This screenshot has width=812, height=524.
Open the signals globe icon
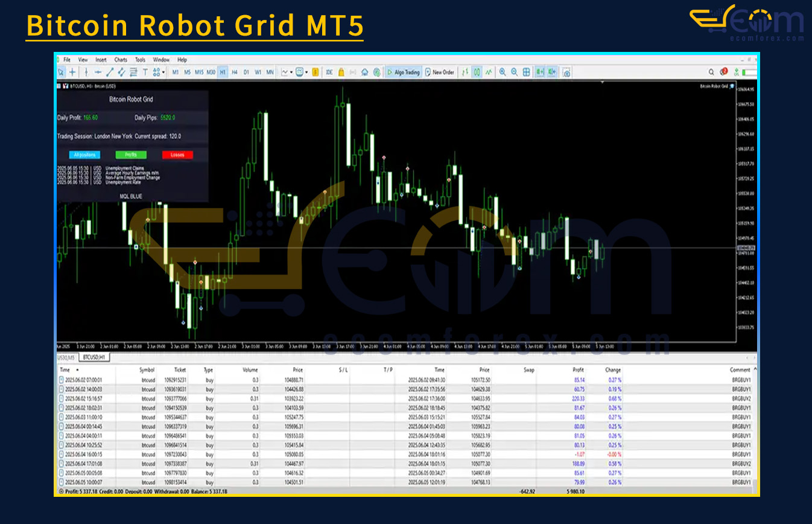[377, 72]
